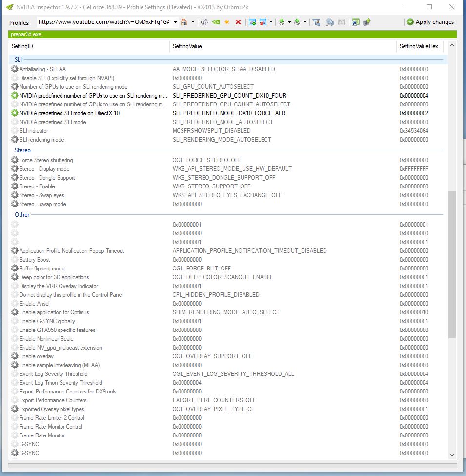Image resolution: width=466 pixels, height=476 pixels.
Task: Open the import profiles dropdown arrow
Action: tap(305, 22)
